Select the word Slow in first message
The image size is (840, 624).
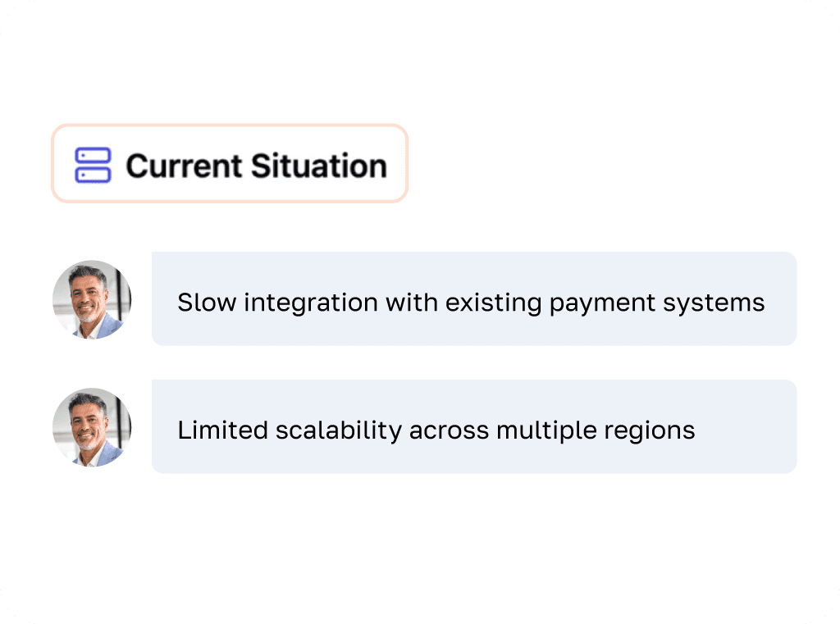coord(207,303)
